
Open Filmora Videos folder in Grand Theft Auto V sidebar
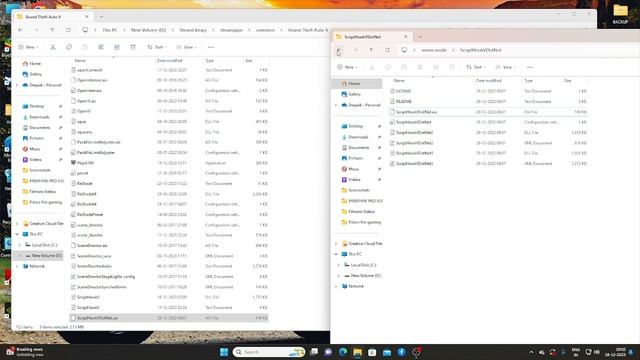coord(42,191)
